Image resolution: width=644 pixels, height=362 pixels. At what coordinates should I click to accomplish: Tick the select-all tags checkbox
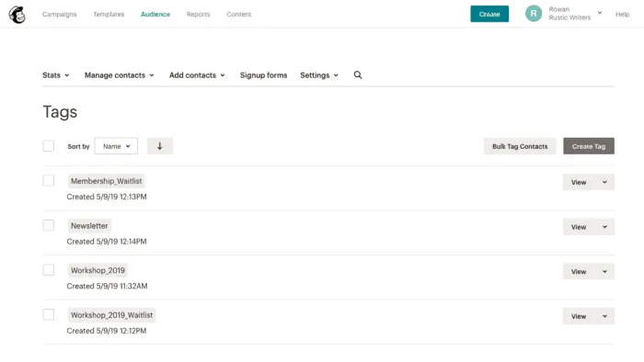point(49,146)
